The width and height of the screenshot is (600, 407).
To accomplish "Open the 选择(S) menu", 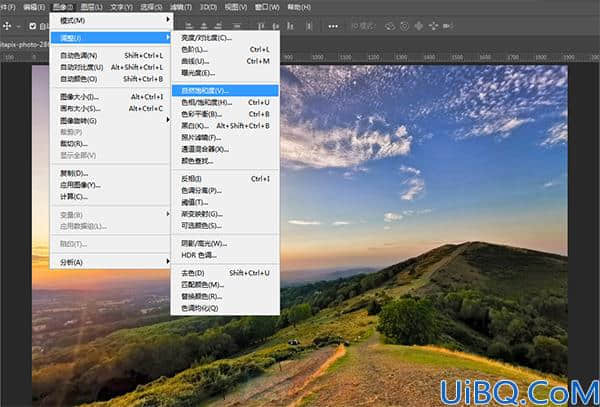I will [x=151, y=7].
